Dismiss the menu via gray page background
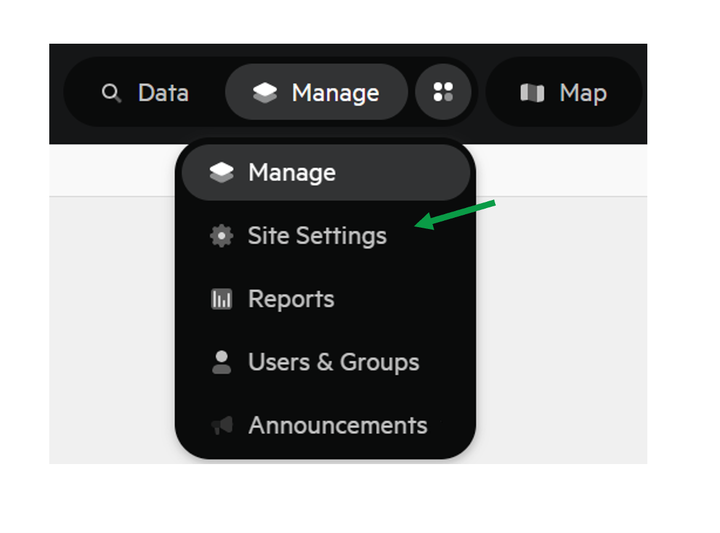The image size is (720, 533). (x=560, y=331)
